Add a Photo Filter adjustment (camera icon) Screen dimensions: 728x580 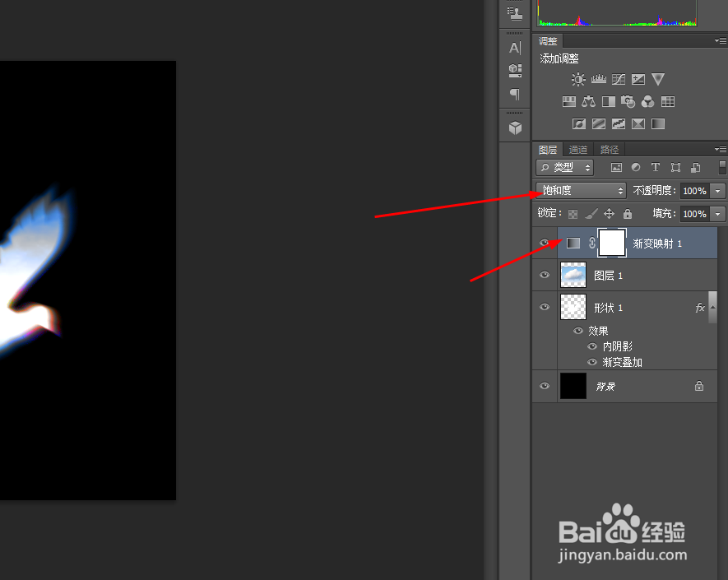click(628, 102)
